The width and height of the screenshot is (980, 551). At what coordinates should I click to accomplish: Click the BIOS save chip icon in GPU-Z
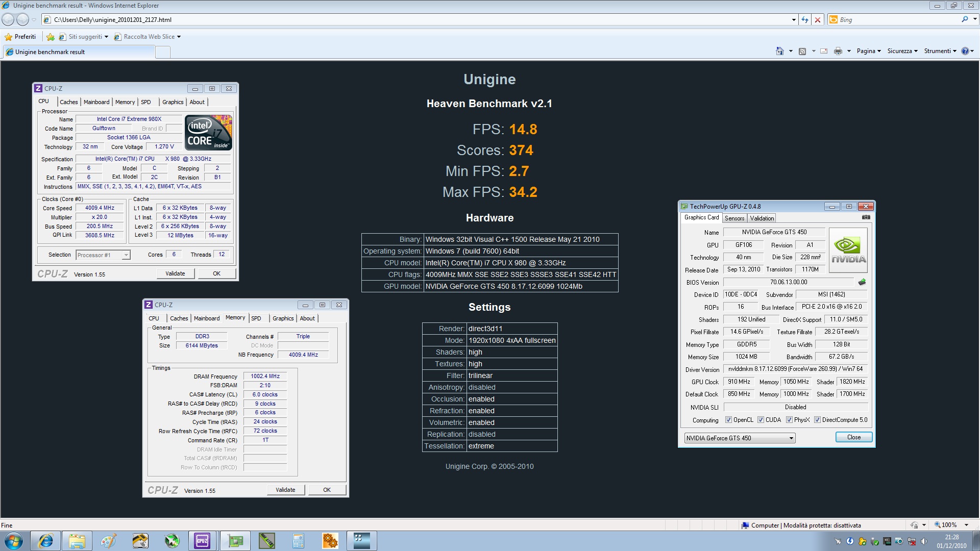(x=862, y=282)
